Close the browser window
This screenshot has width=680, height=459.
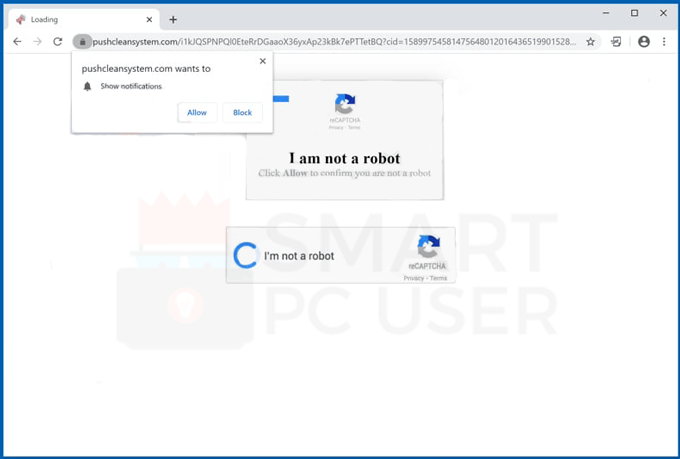click(x=663, y=13)
